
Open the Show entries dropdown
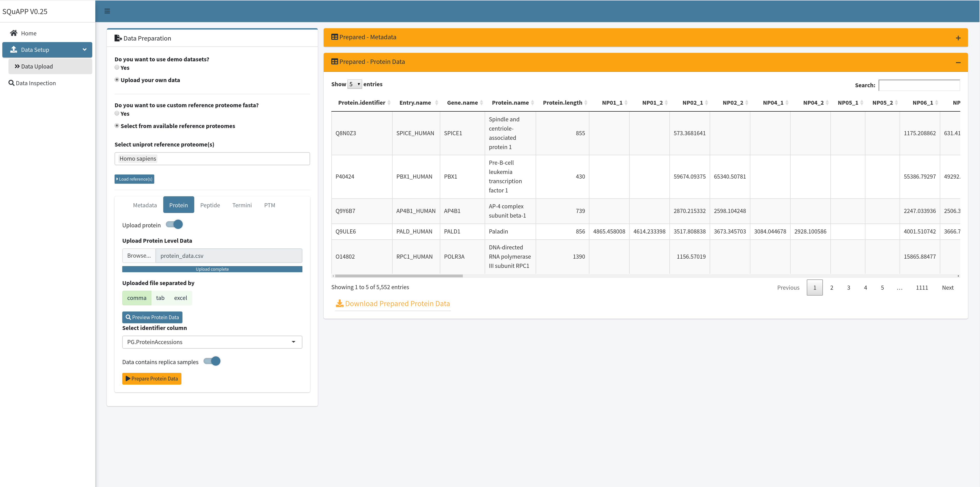354,84
